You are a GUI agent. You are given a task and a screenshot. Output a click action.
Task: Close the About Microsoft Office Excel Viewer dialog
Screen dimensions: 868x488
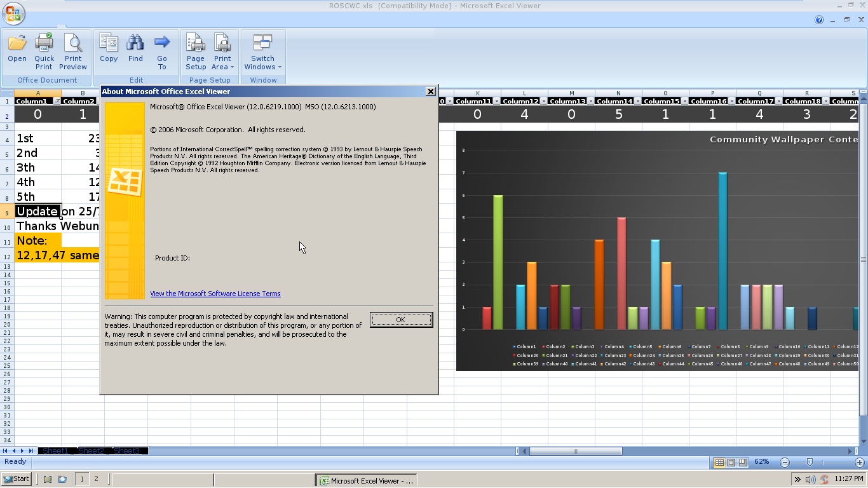(x=430, y=91)
